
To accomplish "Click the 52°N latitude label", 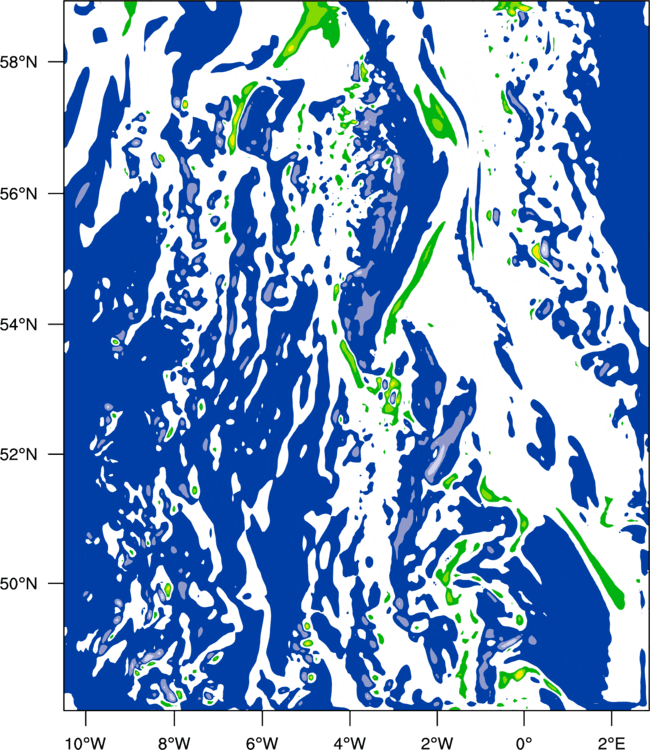I will click(x=19, y=454).
